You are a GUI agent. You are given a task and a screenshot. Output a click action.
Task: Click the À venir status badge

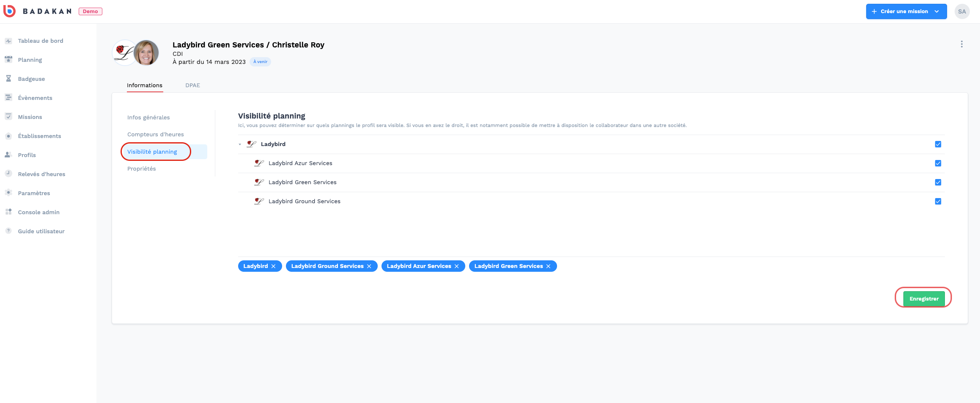click(260, 62)
